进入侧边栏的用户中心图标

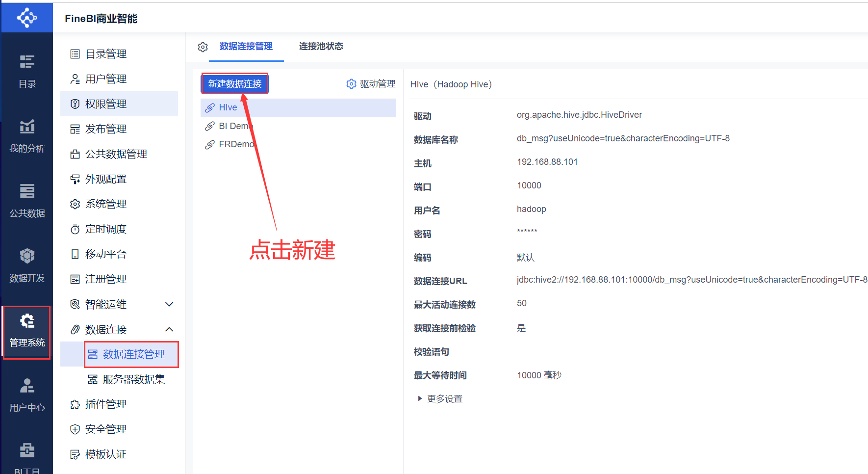click(x=27, y=386)
